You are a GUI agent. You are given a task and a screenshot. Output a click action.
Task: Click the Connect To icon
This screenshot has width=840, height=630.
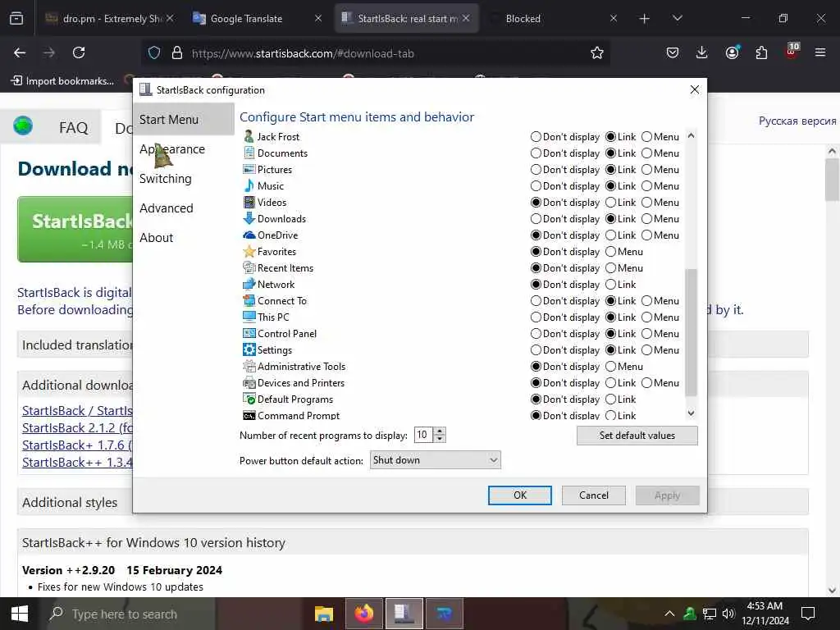click(x=249, y=301)
